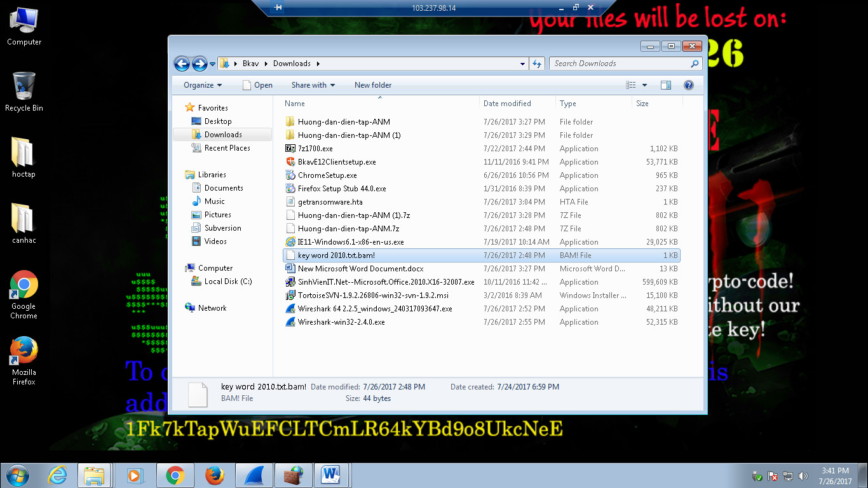The image size is (868, 488).
Task: Click the 7z1700.exe file icon
Action: (290, 149)
